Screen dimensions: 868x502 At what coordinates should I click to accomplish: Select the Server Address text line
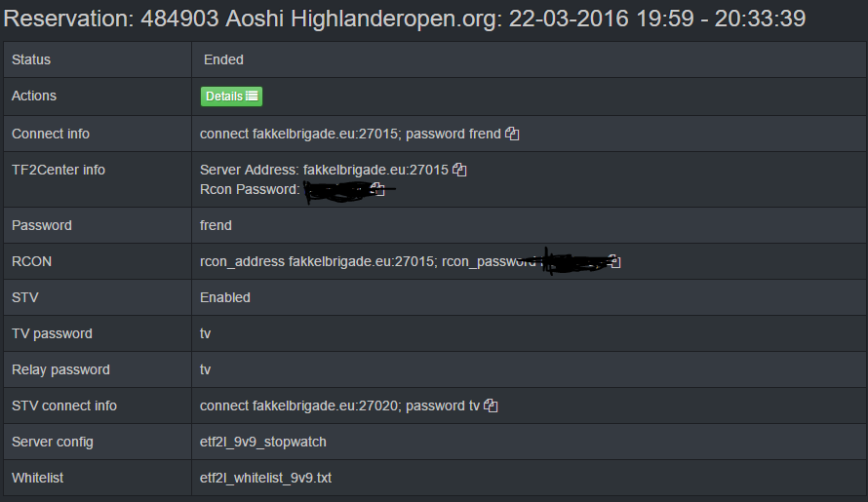[324, 170]
